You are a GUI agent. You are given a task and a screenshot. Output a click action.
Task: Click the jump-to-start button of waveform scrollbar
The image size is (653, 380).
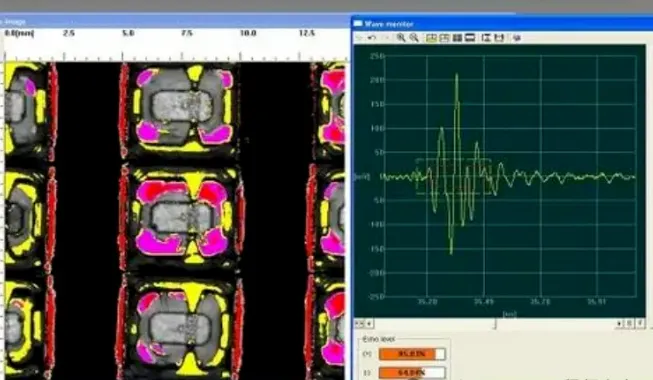(359, 323)
